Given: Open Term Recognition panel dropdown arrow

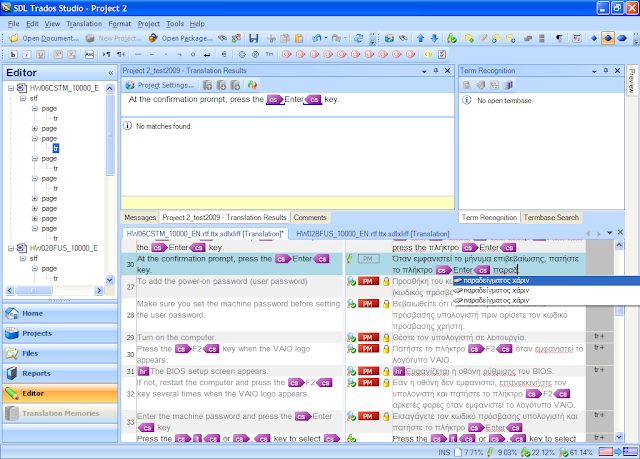Looking at the screenshot, I should [594, 71].
